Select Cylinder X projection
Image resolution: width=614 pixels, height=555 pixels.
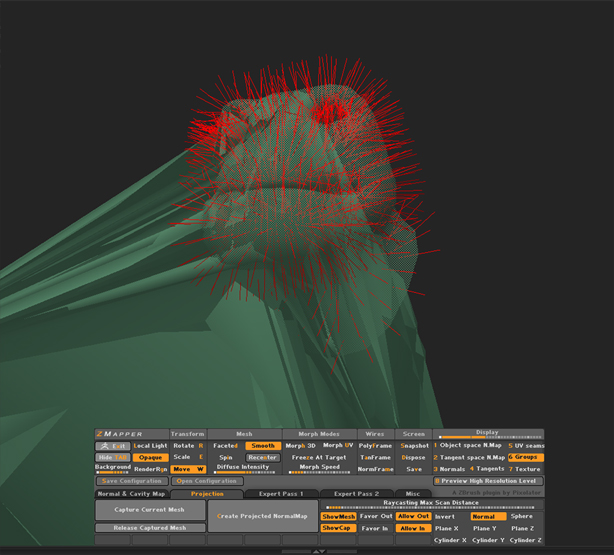pos(450,540)
